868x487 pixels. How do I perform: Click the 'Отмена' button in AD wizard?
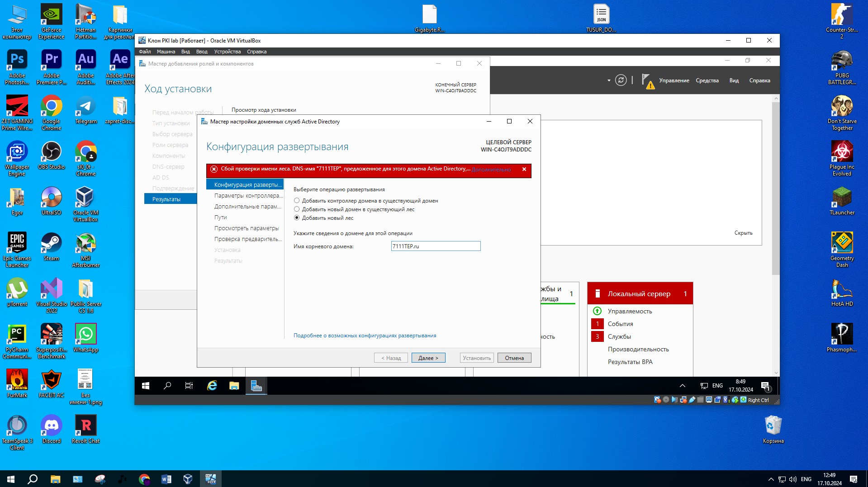click(x=514, y=358)
